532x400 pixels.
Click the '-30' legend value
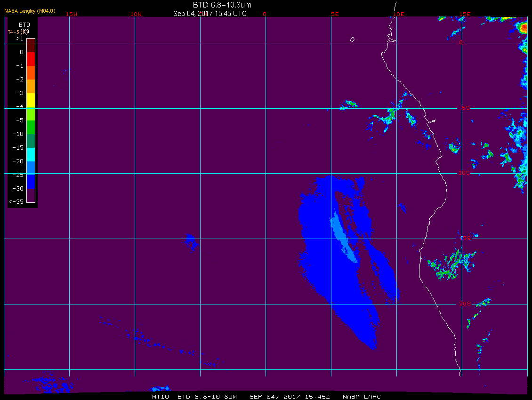coord(18,189)
